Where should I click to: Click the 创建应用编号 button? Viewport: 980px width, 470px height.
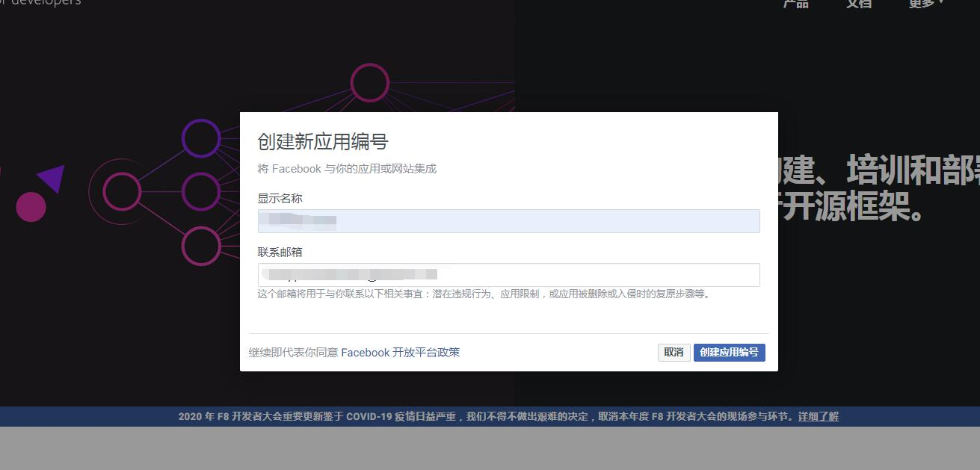coord(729,352)
